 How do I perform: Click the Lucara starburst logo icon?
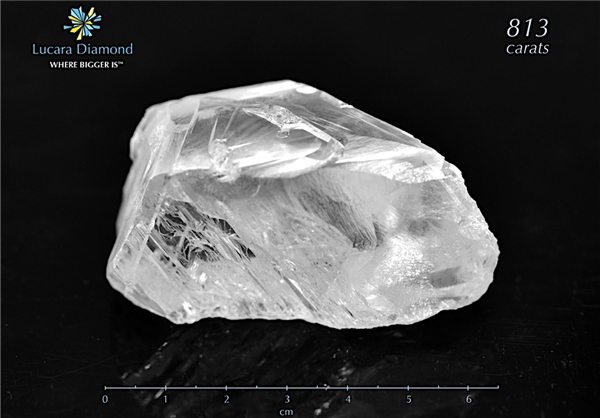[x=83, y=23]
